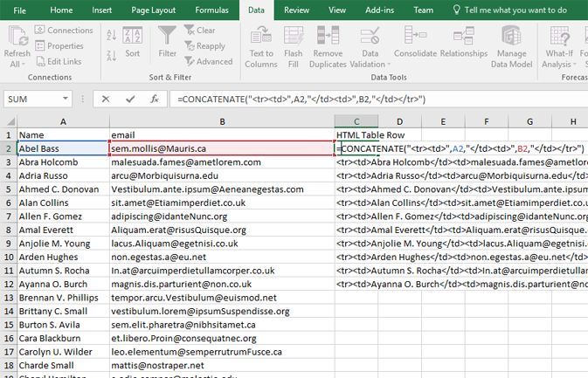This screenshot has height=378, width=588.
Task: Select the Review tab
Action: [x=296, y=10]
